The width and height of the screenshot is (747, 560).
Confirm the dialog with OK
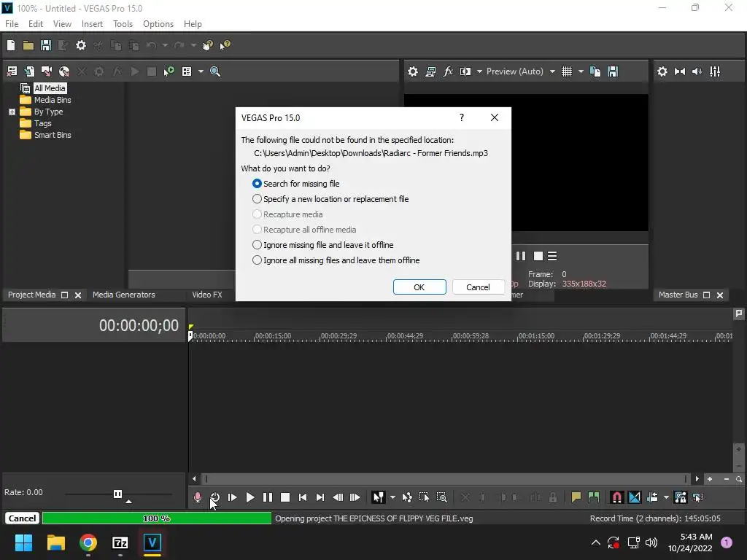coord(419,287)
